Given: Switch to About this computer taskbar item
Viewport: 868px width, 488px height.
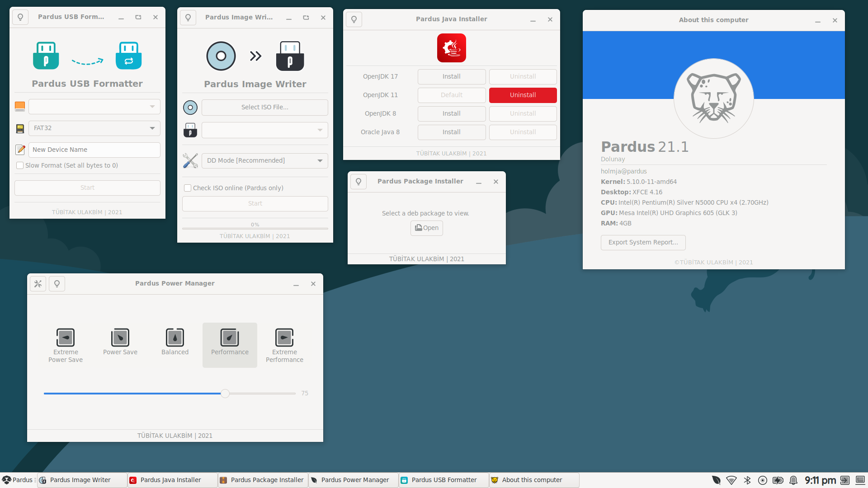Looking at the screenshot, I should pos(534,480).
